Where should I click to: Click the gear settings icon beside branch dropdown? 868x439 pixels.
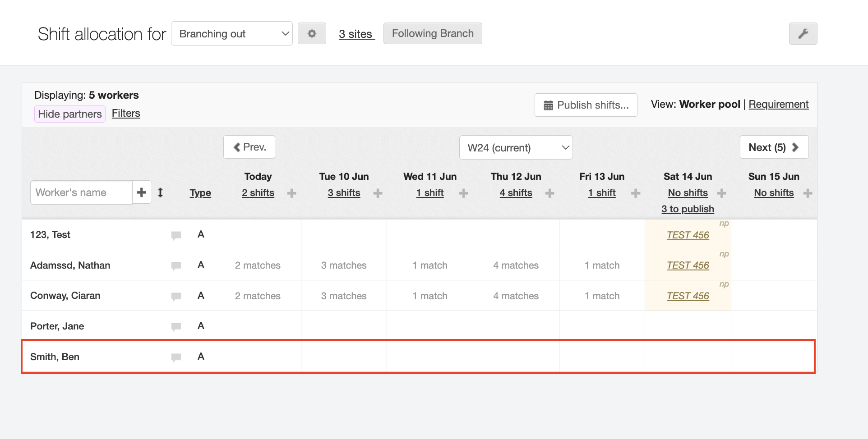[x=312, y=34]
